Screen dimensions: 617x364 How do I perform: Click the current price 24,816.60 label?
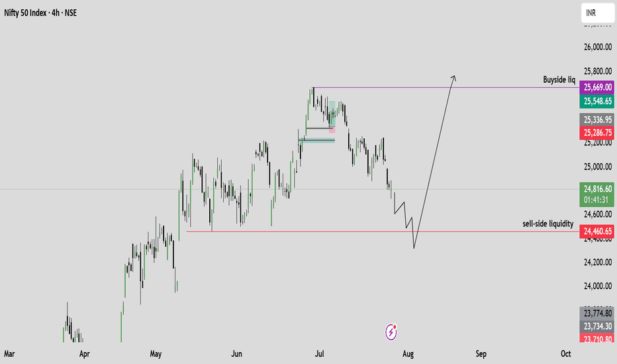click(x=597, y=189)
